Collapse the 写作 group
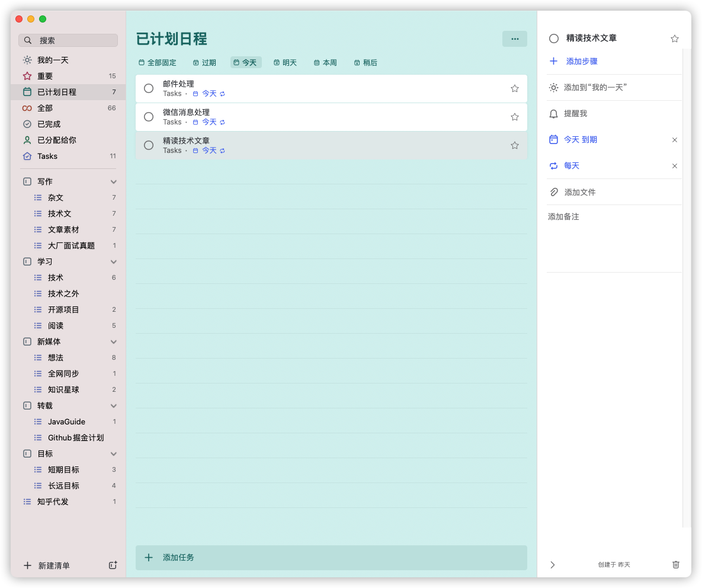Screen dimensions: 702x588 click(114, 182)
